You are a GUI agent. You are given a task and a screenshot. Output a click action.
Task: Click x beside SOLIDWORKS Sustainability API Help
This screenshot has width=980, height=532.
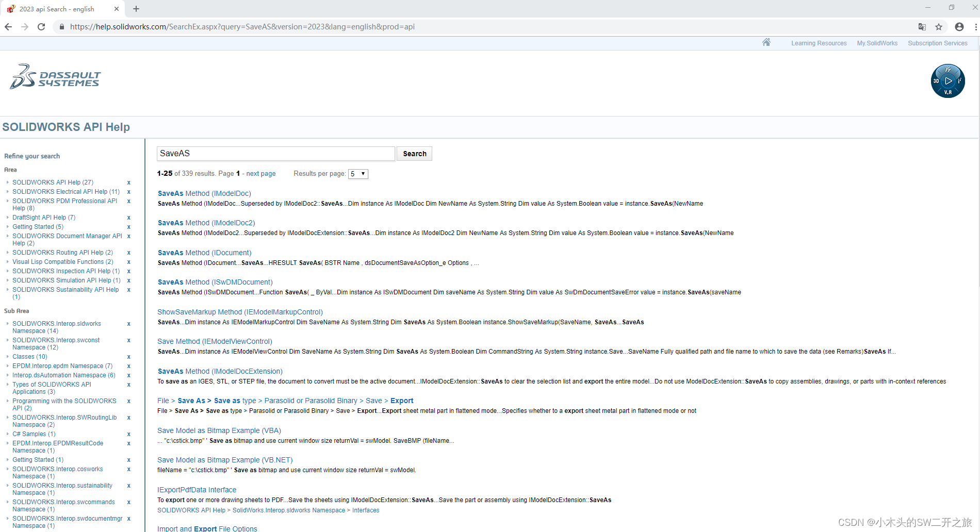(129, 290)
